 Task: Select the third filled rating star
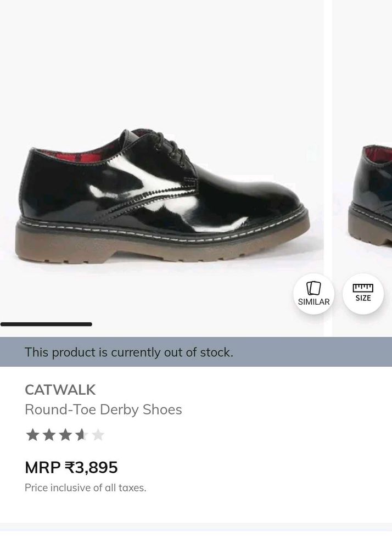pyautogui.click(x=65, y=435)
